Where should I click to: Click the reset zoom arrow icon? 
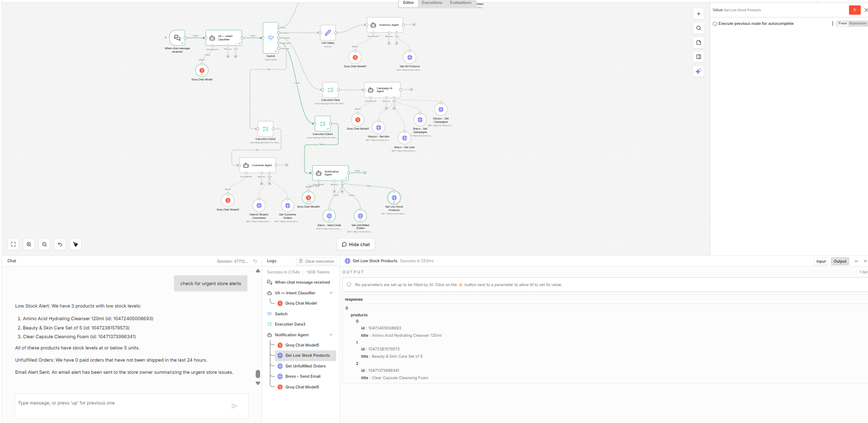(x=60, y=244)
